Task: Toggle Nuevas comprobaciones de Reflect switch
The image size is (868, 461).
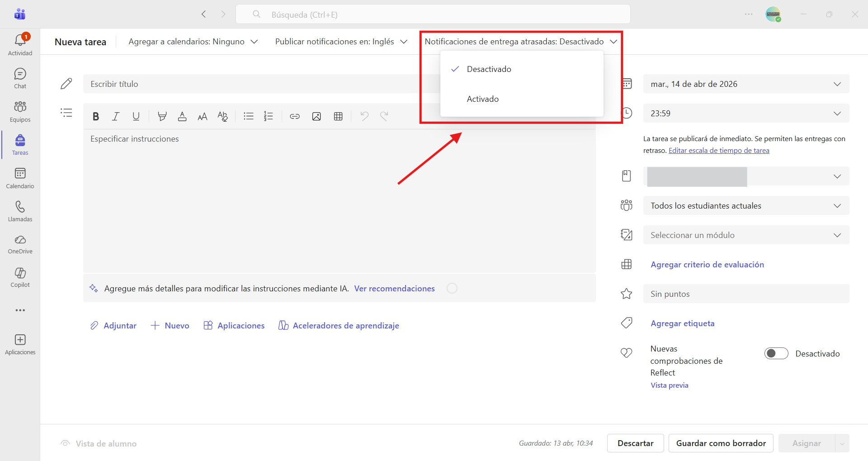Action: (x=776, y=353)
